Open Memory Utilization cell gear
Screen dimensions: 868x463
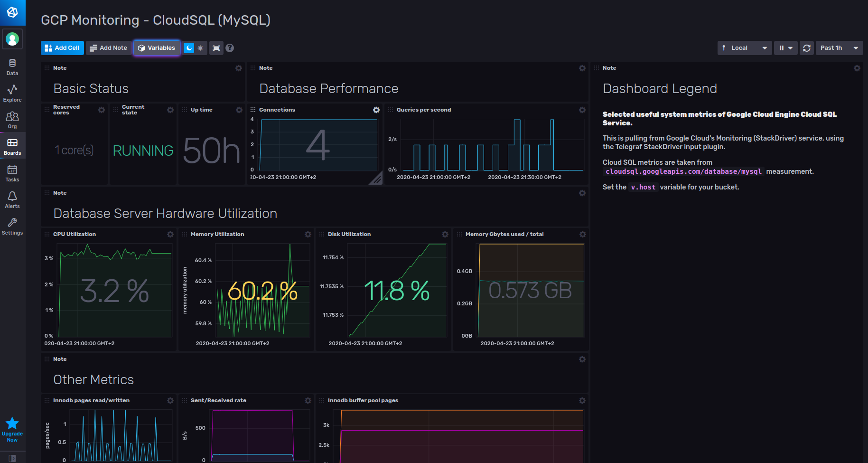point(308,235)
